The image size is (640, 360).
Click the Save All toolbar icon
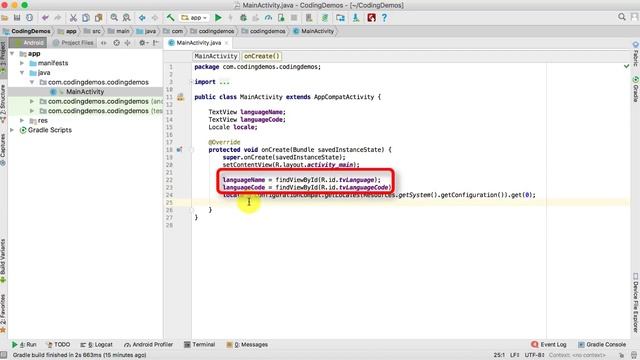click(x=17, y=18)
